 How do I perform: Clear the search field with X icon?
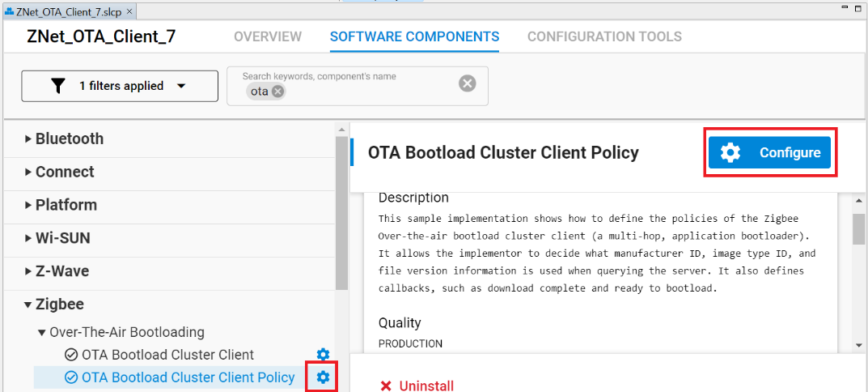467,84
